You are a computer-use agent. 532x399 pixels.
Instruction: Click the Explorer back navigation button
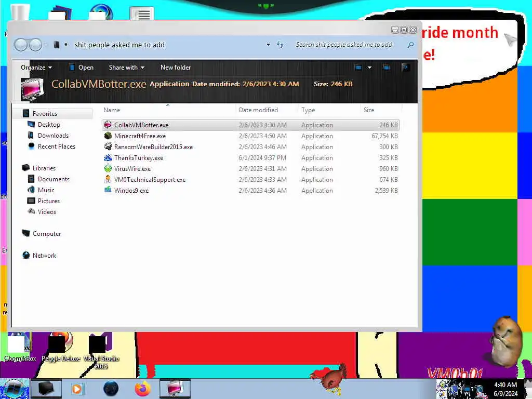[x=21, y=45]
